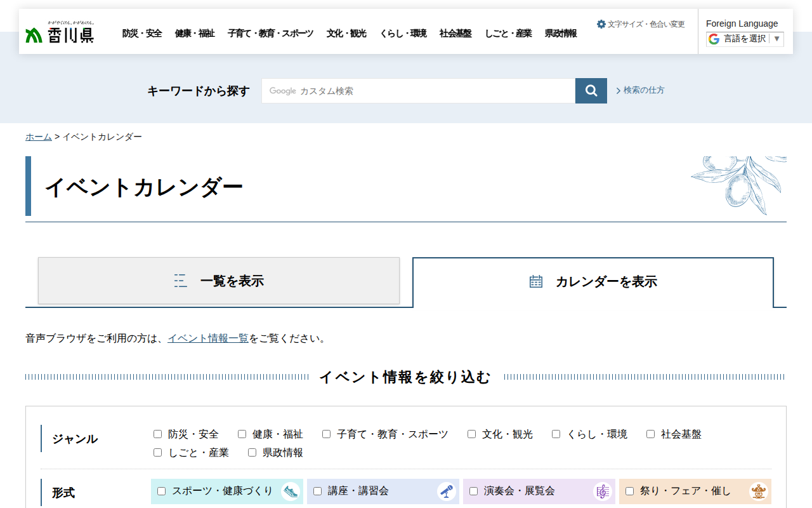Click 文字サイズ・色合い変更 link

tap(646, 24)
